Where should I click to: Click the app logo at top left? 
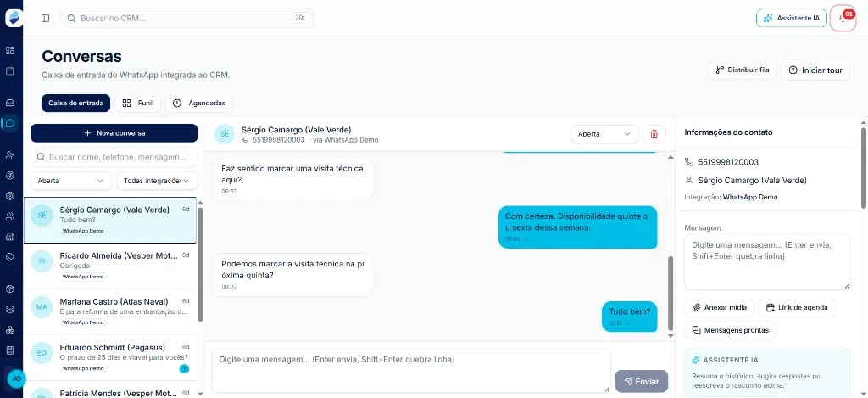[14, 18]
